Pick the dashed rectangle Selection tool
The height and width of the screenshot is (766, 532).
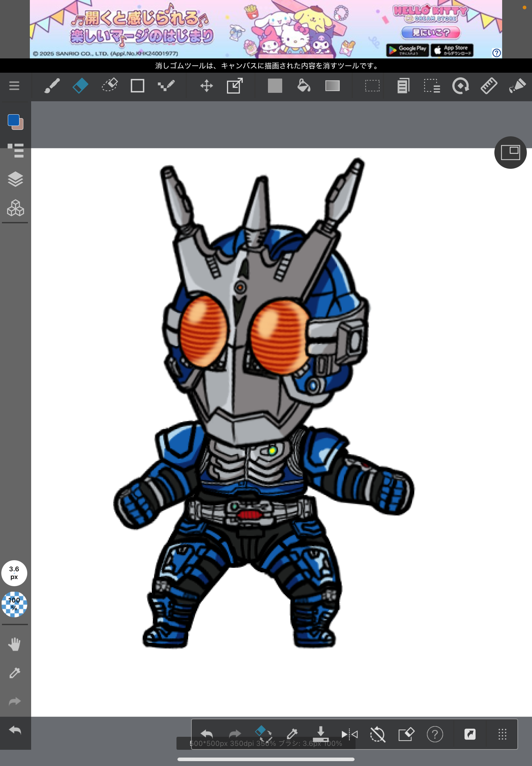[372, 86]
